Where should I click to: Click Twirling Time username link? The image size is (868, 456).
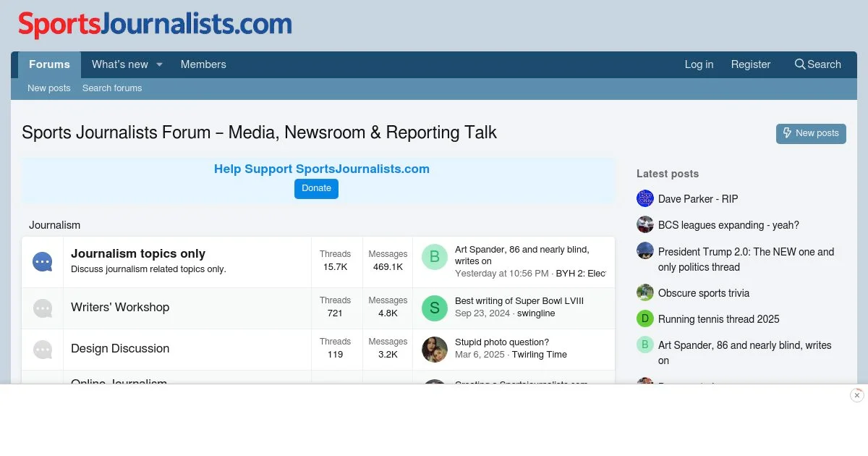click(540, 355)
